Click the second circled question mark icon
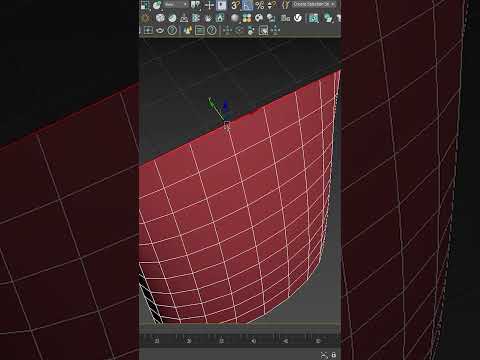The image size is (480, 360). [x=212, y=30]
